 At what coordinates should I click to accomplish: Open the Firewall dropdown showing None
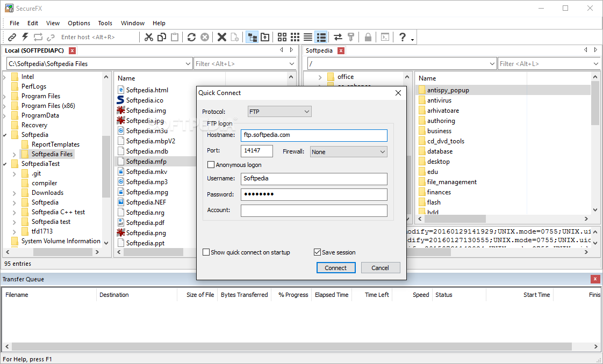pyautogui.click(x=349, y=151)
